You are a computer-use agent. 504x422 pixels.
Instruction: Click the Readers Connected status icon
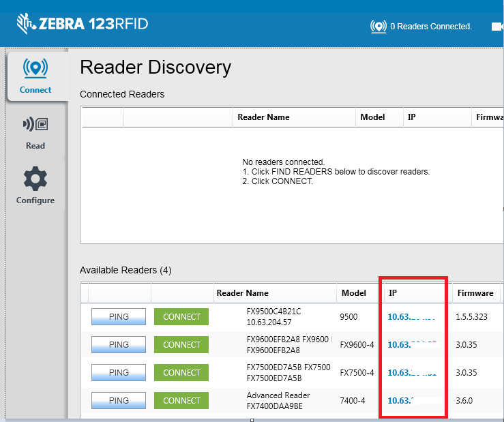pos(378,27)
